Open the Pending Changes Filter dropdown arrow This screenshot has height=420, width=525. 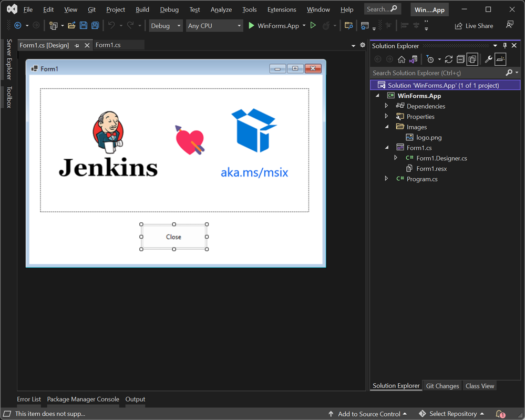point(439,59)
